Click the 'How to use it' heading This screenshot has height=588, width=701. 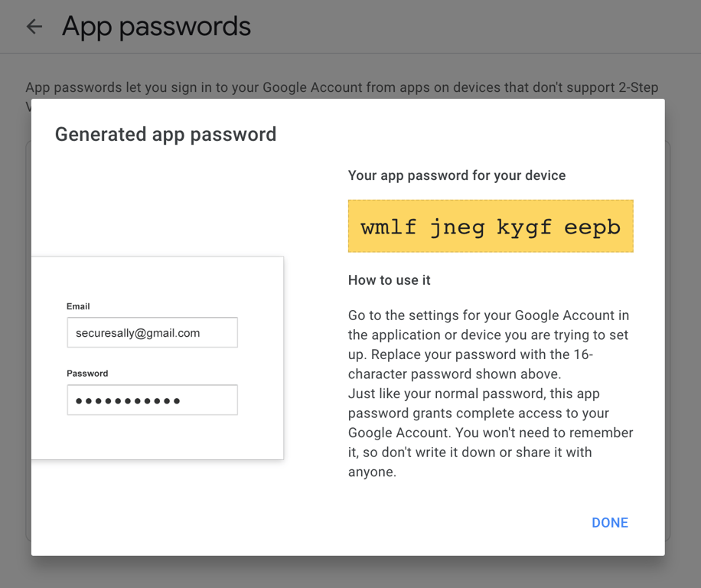[x=389, y=280]
